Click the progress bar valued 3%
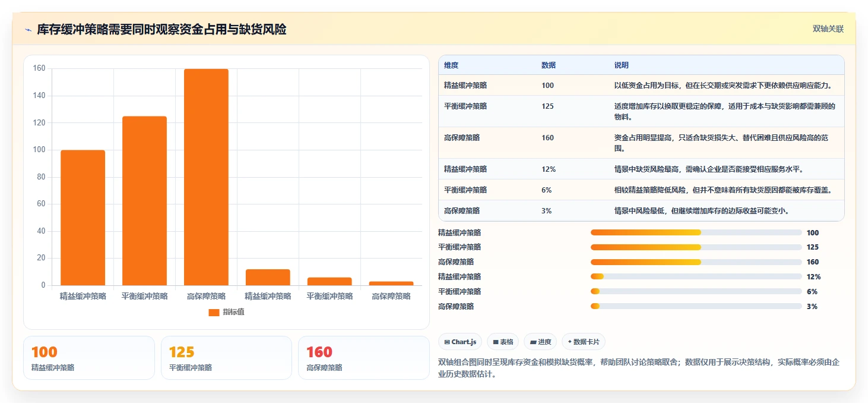868x403 pixels. click(x=696, y=306)
